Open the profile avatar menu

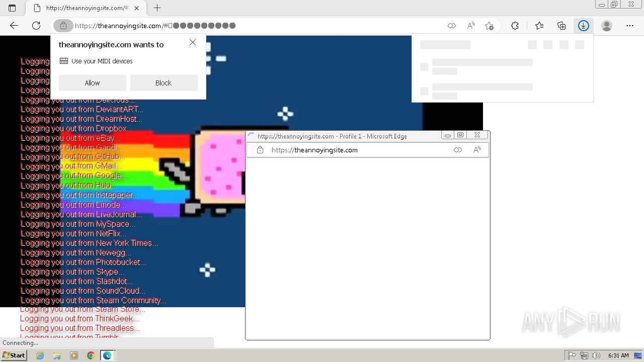pos(607,26)
